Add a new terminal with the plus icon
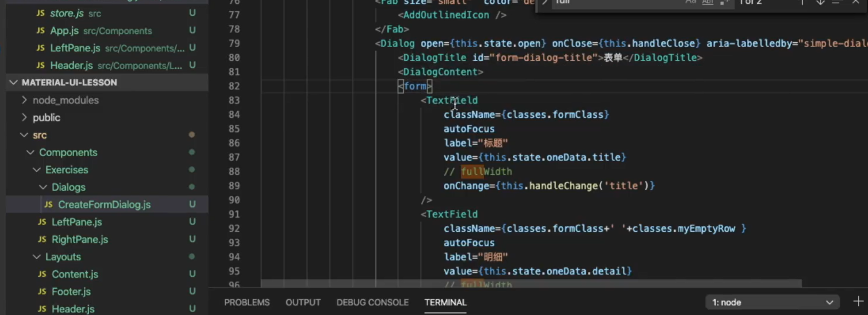The width and height of the screenshot is (868, 315). (x=858, y=302)
